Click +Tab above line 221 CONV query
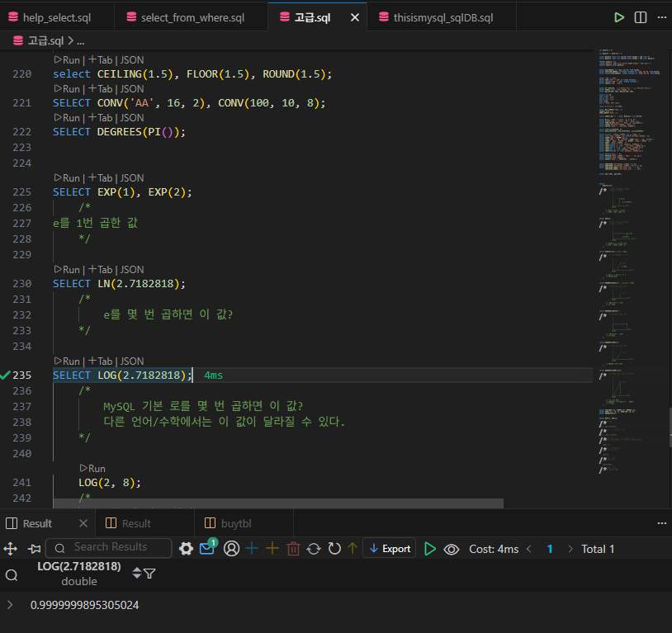Screen dimensions: 672x633 pyautogui.click(x=100, y=88)
